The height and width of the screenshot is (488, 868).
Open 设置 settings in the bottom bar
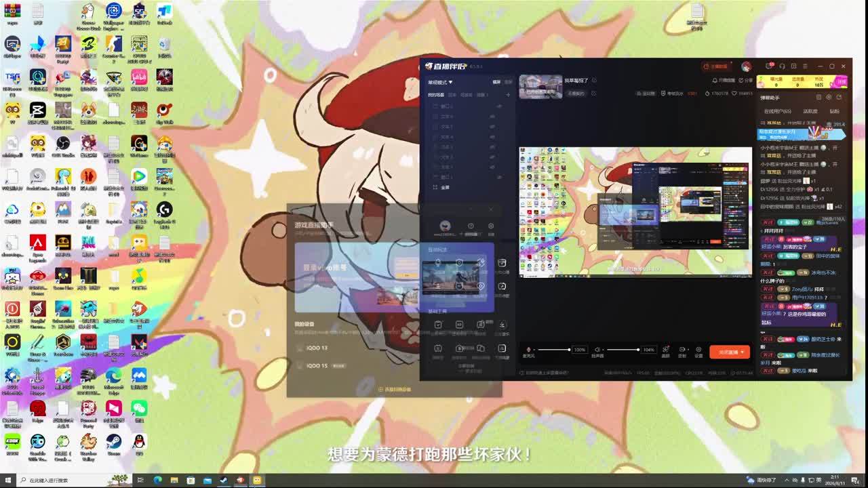click(698, 351)
